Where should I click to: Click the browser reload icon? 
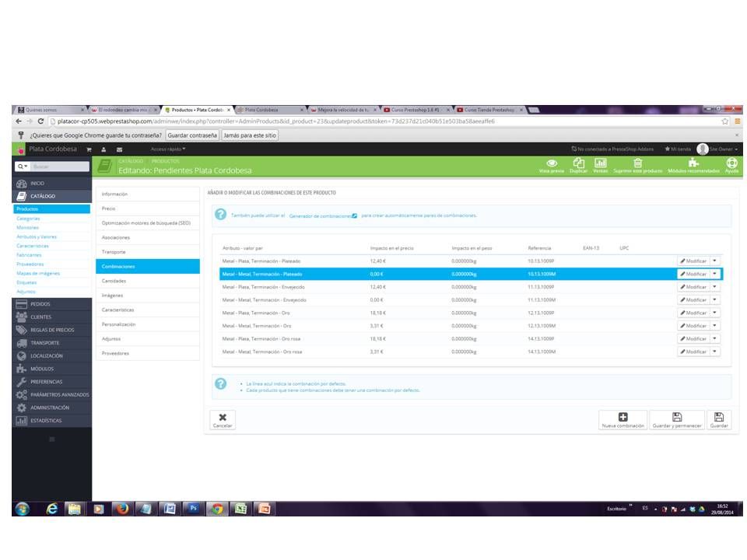pos(40,121)
